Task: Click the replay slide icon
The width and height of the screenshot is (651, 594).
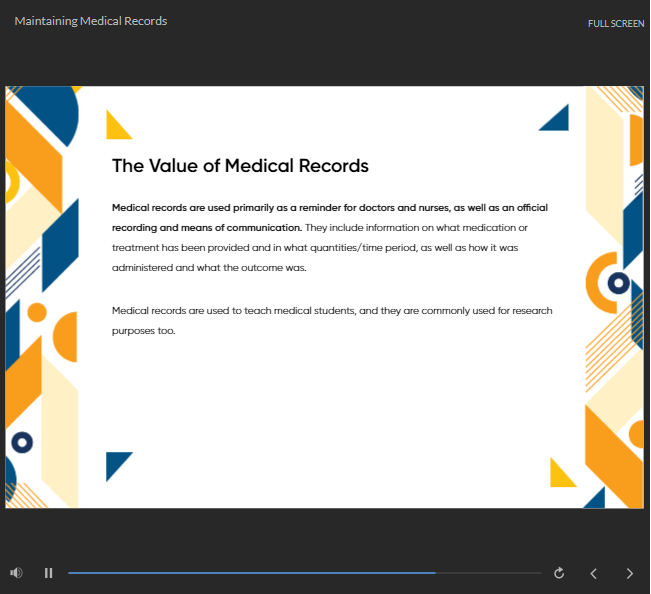Action: pos(559,573)
